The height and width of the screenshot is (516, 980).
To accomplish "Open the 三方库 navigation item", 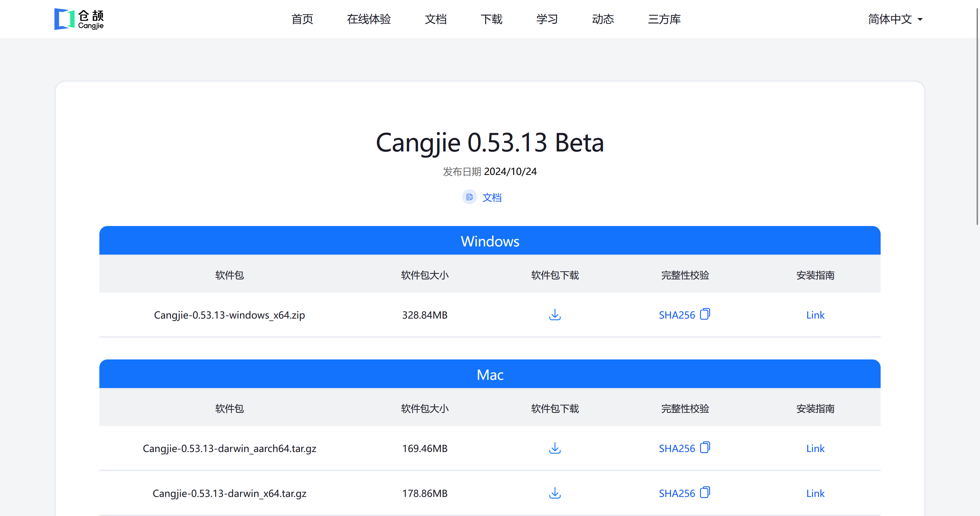I will 664,19.
